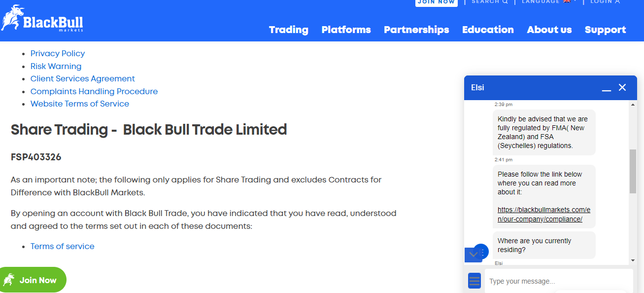This screenshot has height=293, width=644.
Task: Minimize the Elsi chat window
Action: click(607, 88)
